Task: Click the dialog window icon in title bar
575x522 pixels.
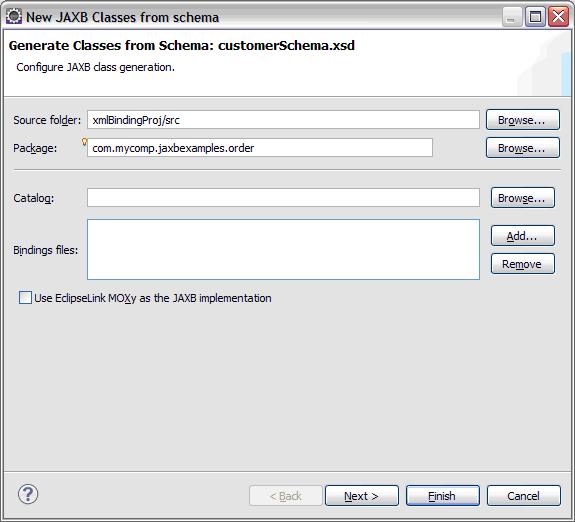Action: pyautogui.click(x=14, y=17)
